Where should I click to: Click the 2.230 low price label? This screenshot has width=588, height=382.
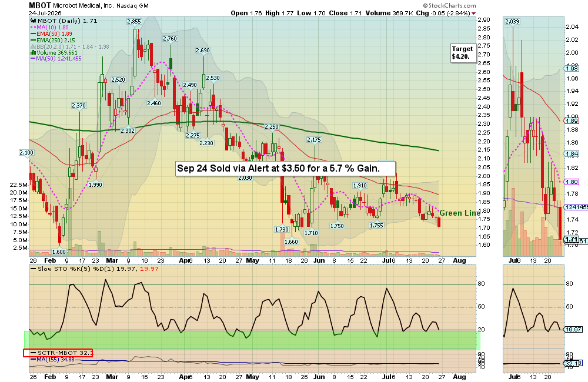pyautogui.click(x=206, y=143)
